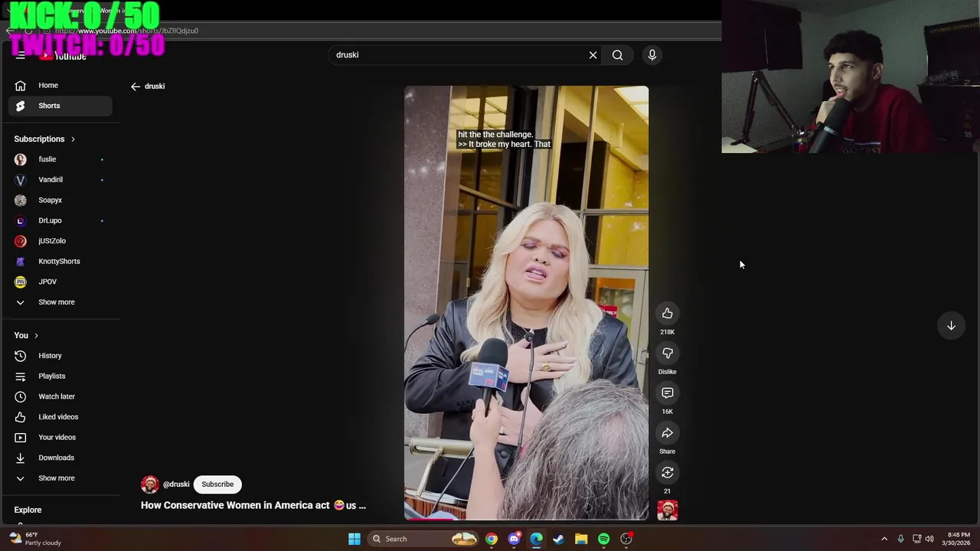Open Liked videos list

[x=60, y=417]
